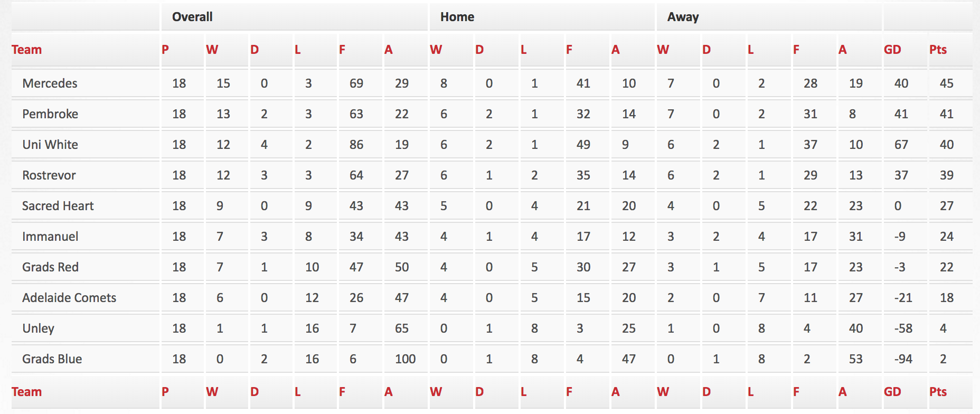The image size is (980, 414).
Task: Click the Team column header at top
Action: click(26, 50)
